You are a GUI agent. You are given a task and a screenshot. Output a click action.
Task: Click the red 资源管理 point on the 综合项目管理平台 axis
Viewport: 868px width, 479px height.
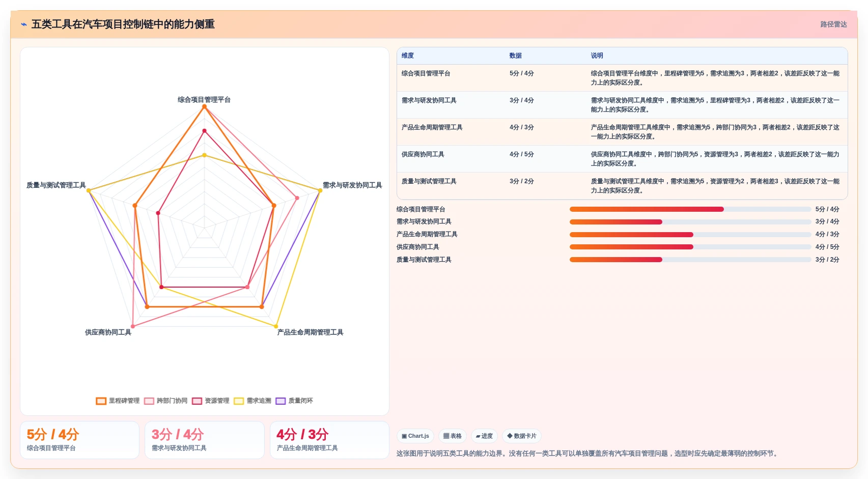(x=205, y=131)
